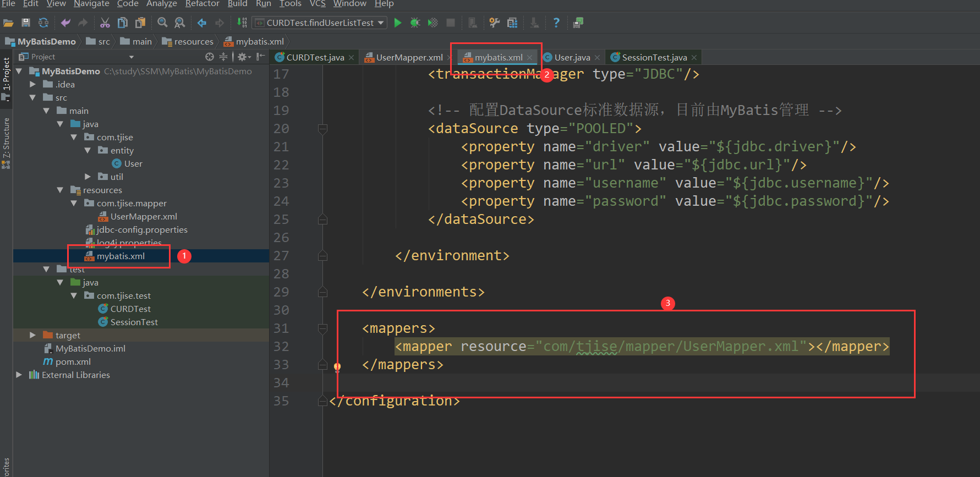
Task: Collapse the com.tjise.test package arrow
Action: (x=74, y=295)
